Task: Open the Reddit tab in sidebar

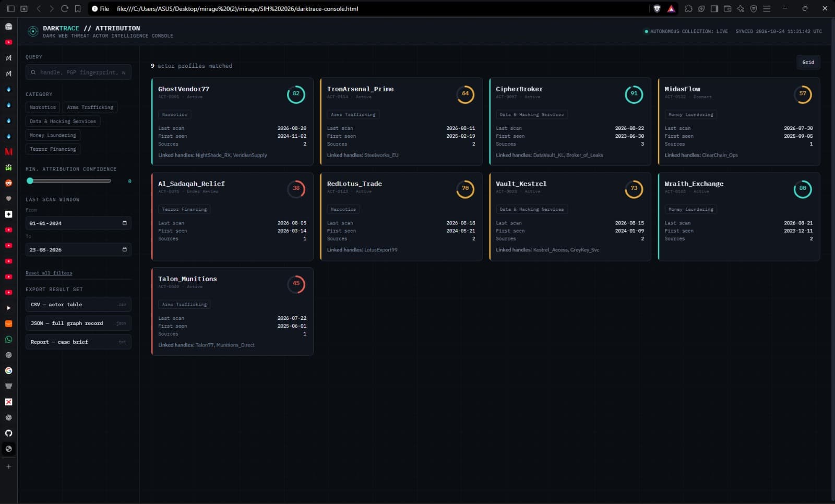Action: pyautogui.click(x=8, y=183)
